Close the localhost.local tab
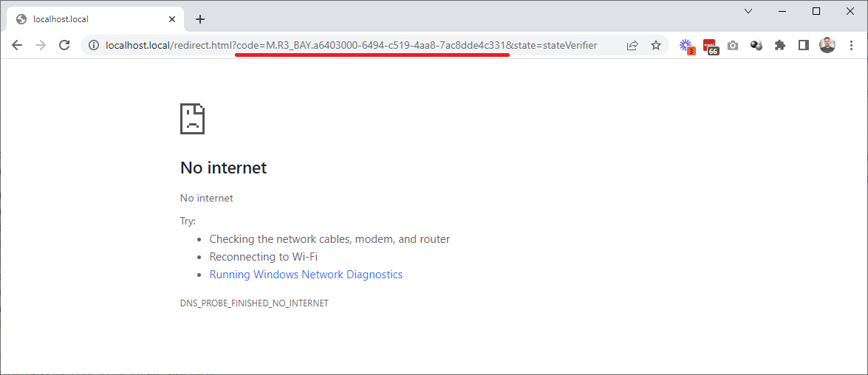This screenshot has width=868, height=375. 172,19
